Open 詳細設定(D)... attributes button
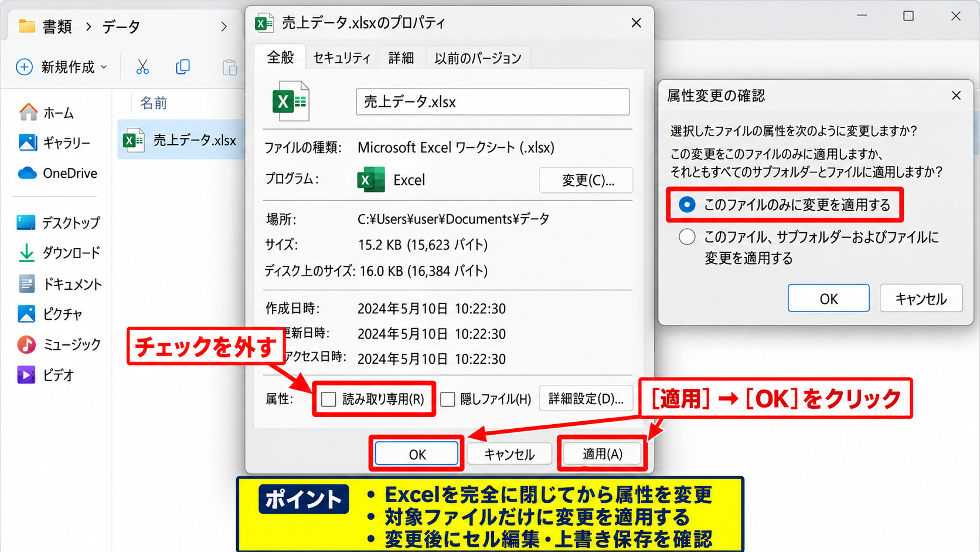This screenshot has width=980, height=552. 586,399
